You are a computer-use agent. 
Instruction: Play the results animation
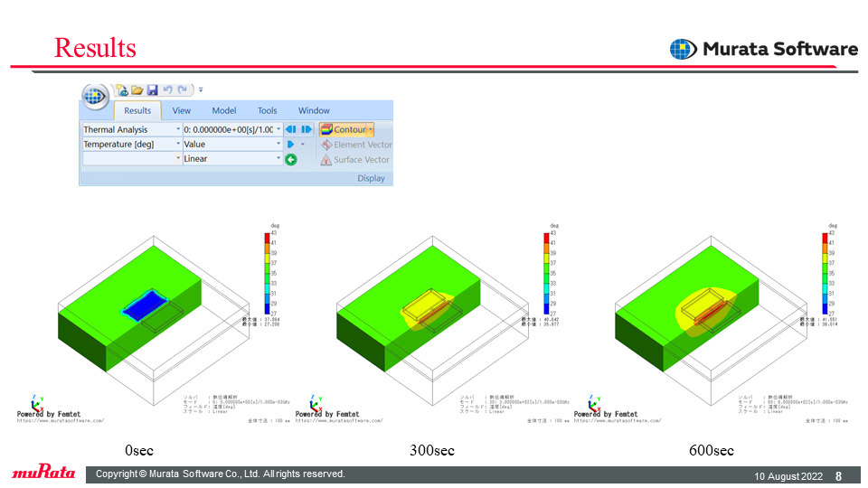click(290, 144)
